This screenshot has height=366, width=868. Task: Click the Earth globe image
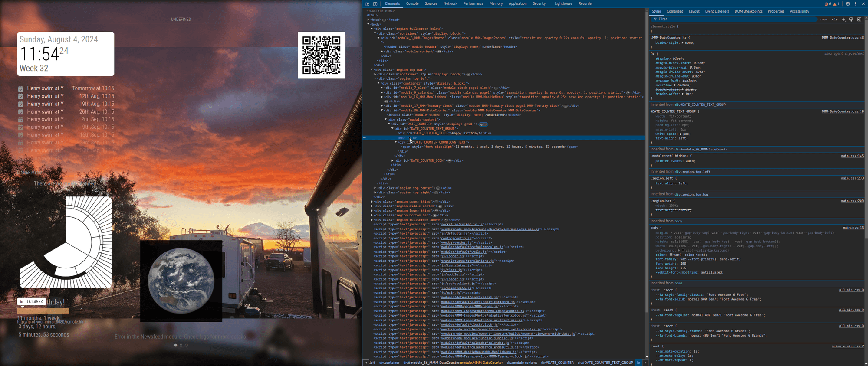[x=181, y=281]
